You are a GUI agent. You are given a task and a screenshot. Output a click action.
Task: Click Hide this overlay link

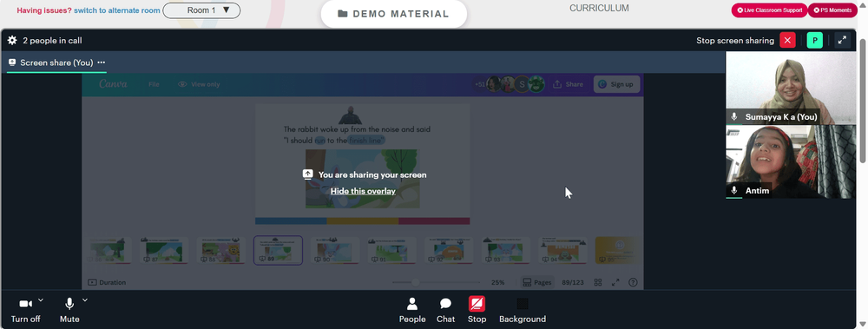click(363, 191)
